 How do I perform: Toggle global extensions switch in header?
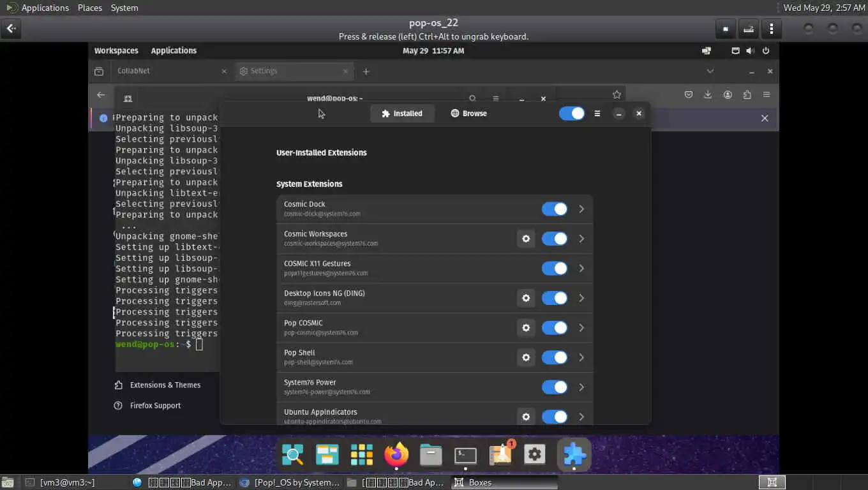pos(571,114)
